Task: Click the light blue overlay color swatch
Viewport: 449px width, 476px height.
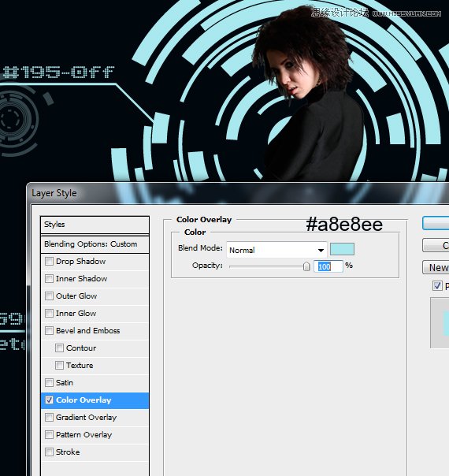Action: (x=342, y=249)
